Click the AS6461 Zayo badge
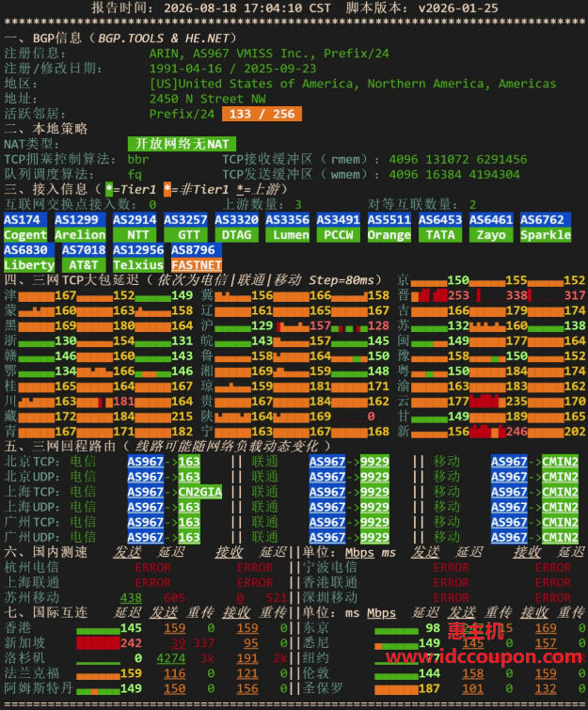The width and height of the screenshot is (588, 710). (x=491, y=228)
